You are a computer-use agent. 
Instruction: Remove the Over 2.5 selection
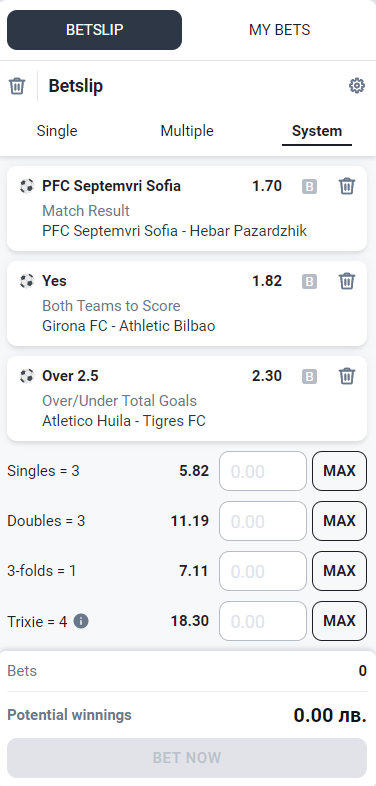coord(347,376)
